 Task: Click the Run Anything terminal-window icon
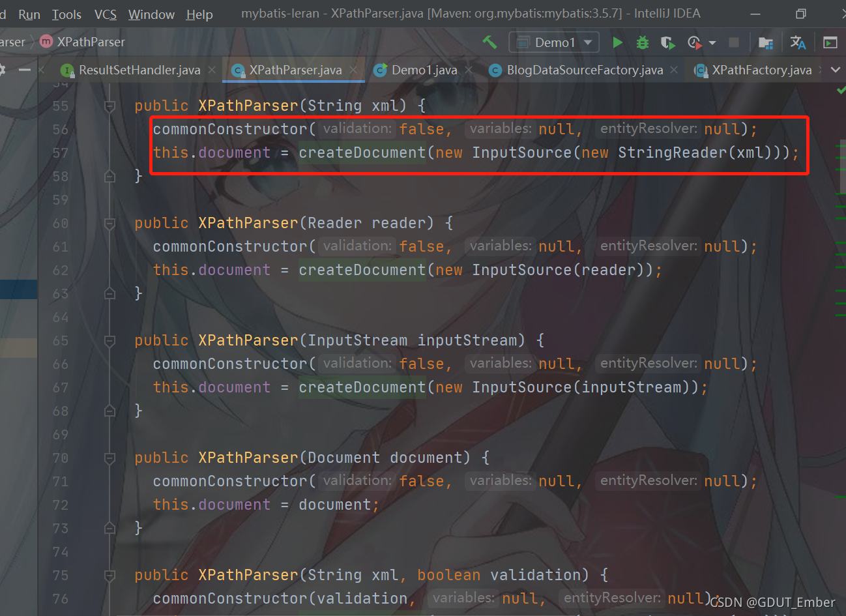tap(830, 42)
